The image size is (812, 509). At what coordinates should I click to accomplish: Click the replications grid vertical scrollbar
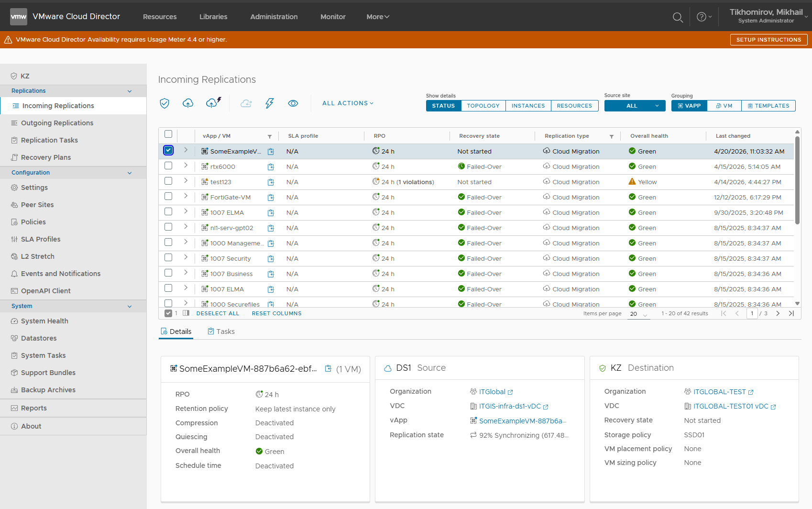coord(797,180)
